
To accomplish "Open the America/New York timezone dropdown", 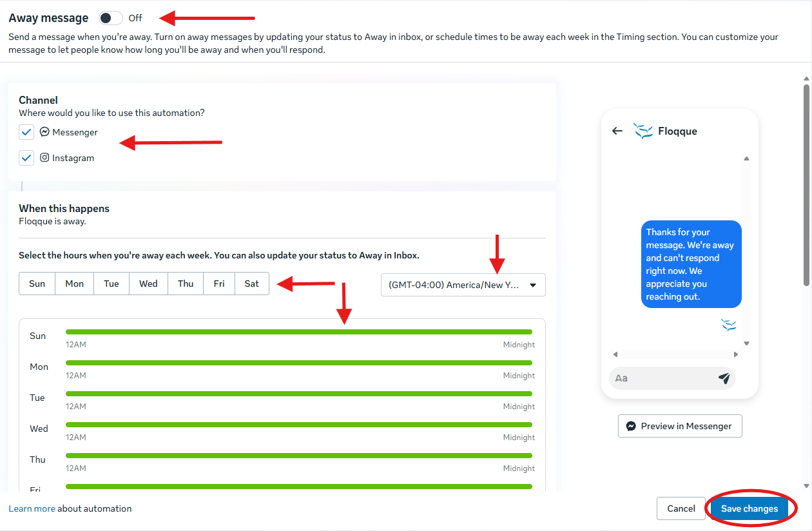I will pos(463,285).
